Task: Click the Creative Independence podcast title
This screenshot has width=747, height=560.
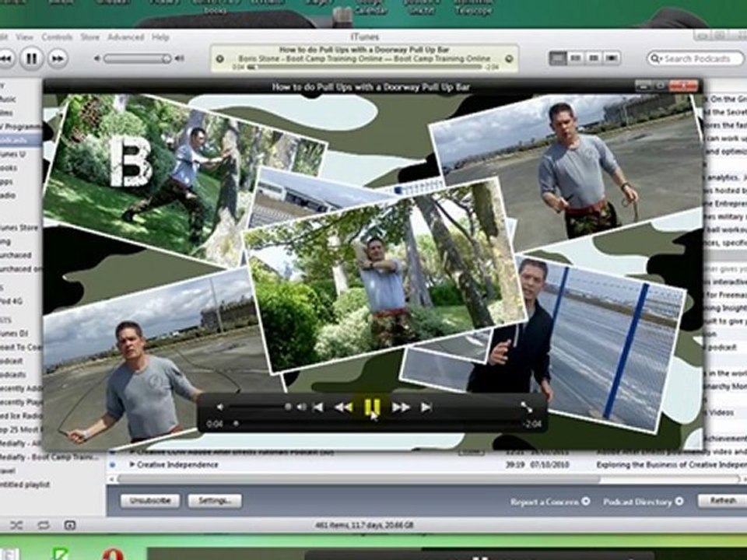Action: [x=177, y=464]
